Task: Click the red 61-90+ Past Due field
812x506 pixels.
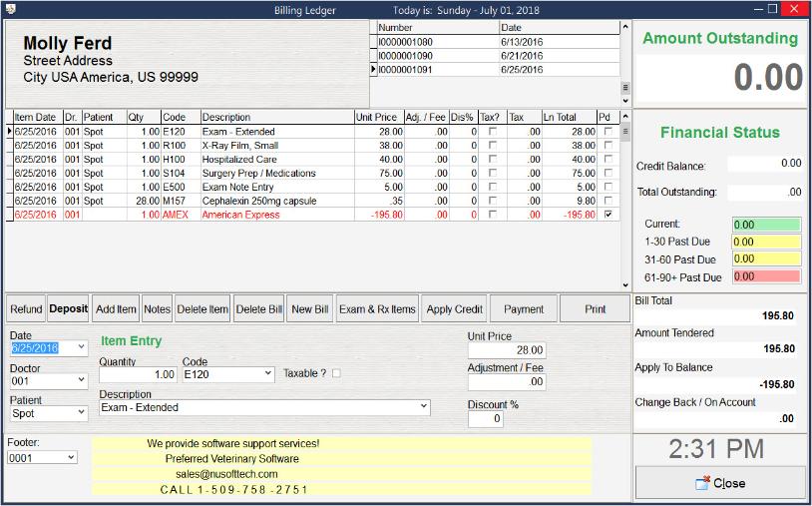Action: [766, 276]
